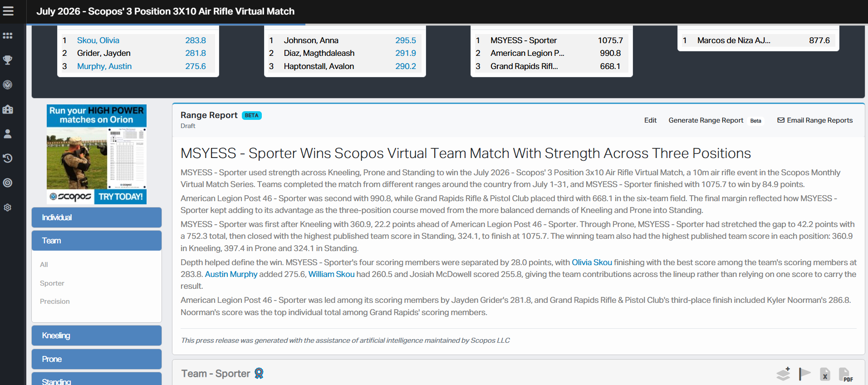868x385 pixels.
Task: Click the award ribbon icon beside Team - Sporter
Action: tap(259, 373)
